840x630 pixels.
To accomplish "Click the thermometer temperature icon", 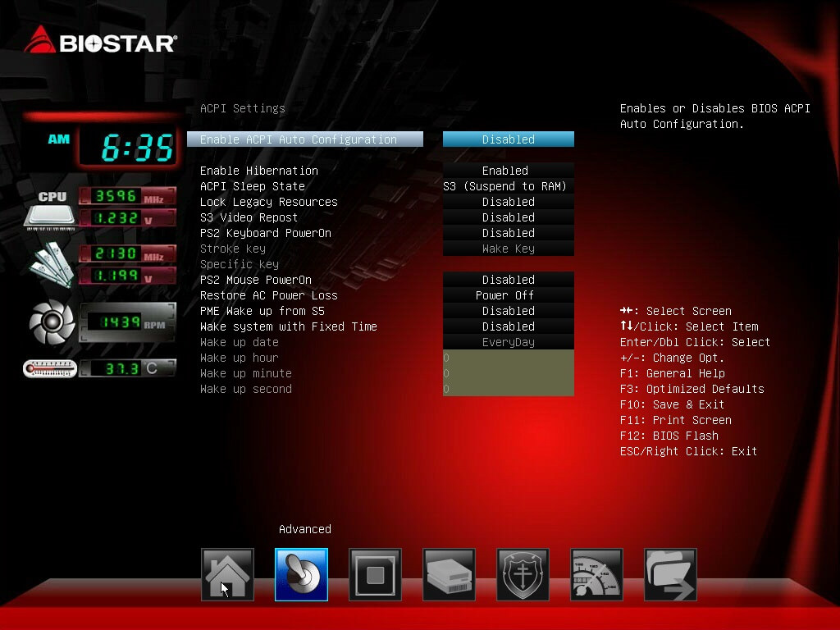I will click(50, 369).
